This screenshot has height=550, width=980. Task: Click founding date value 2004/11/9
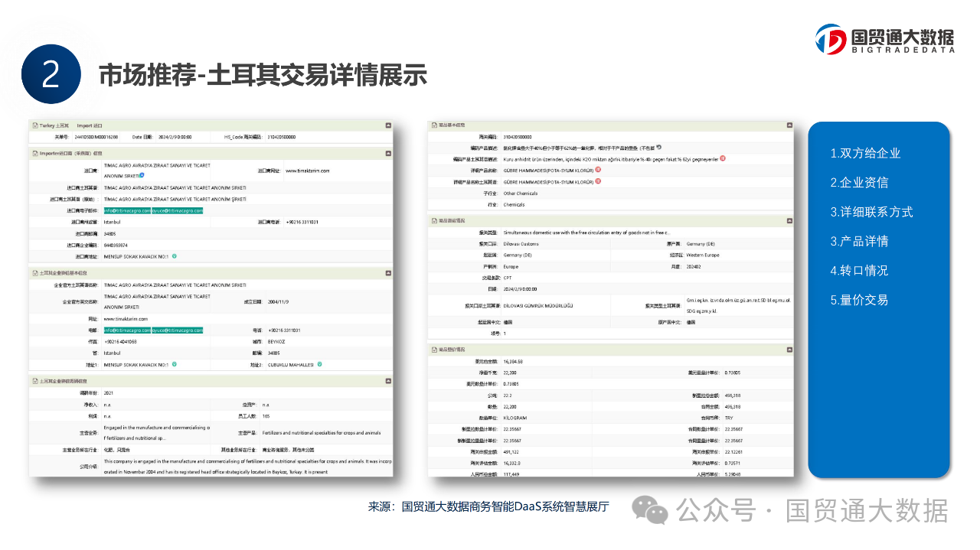(279, 301)
